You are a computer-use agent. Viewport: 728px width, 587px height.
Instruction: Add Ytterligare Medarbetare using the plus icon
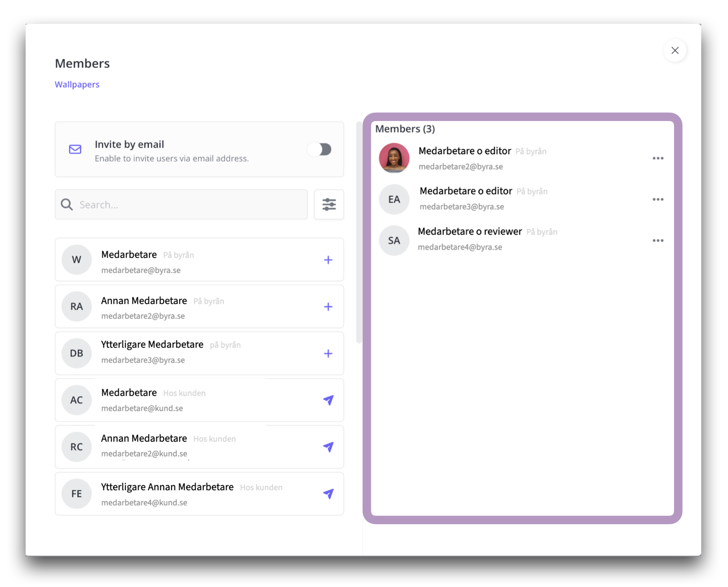pos(328,353)
